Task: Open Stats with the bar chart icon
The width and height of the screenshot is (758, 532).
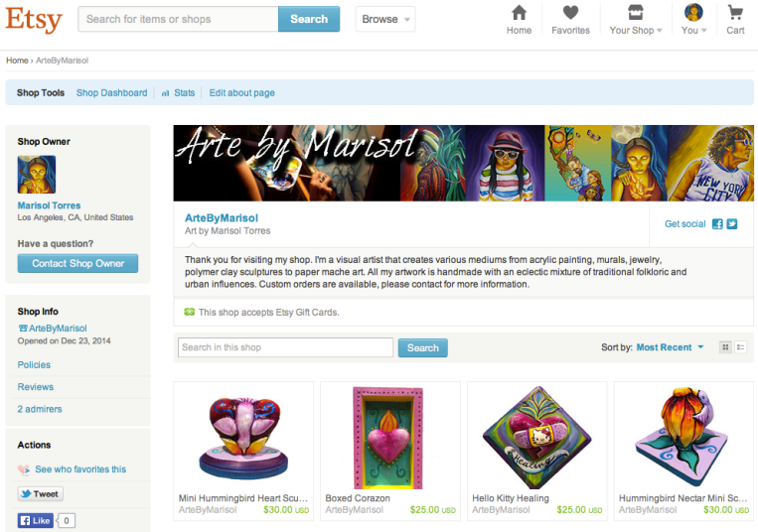Action: 179,92
